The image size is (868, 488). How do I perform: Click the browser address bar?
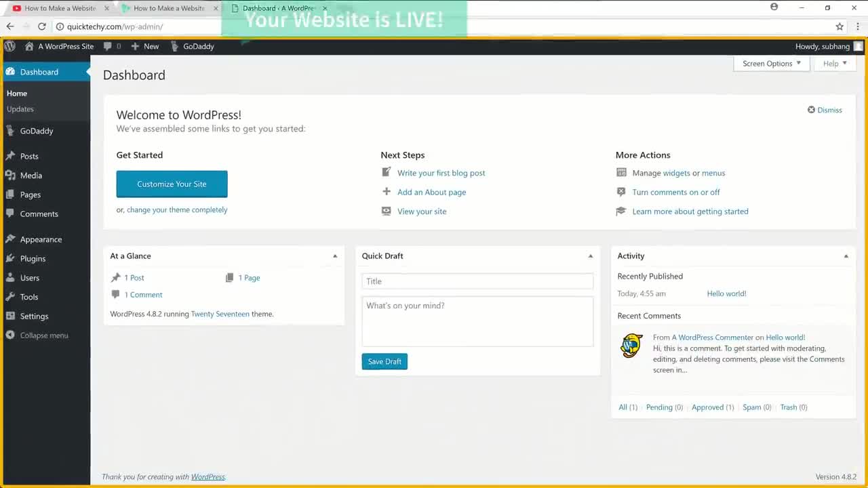441,26
